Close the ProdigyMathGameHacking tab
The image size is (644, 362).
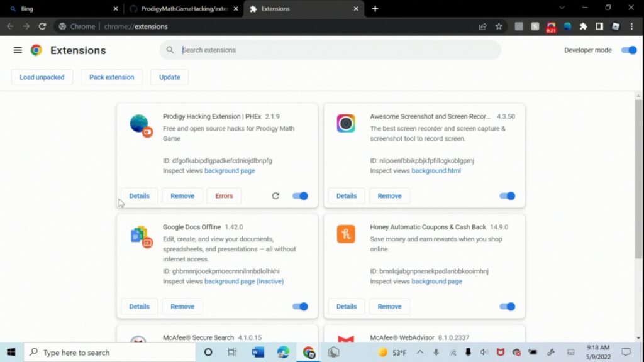tap(236, 9)
